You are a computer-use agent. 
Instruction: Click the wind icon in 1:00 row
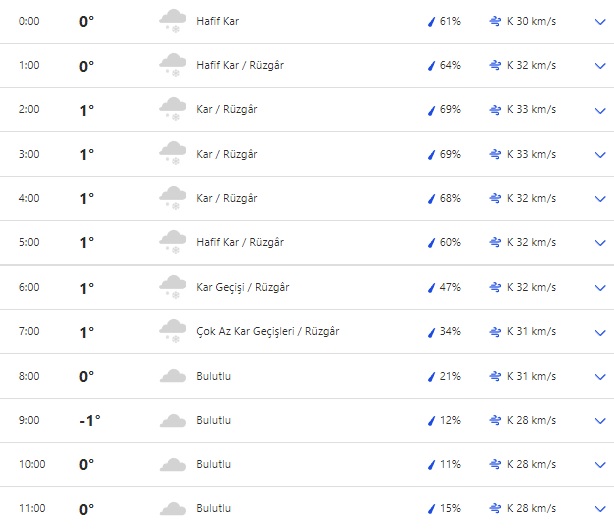tap(495, 66)
